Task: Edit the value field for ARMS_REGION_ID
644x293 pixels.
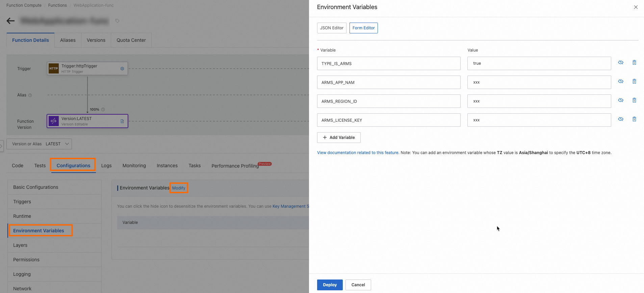Action: coord(539,101)
